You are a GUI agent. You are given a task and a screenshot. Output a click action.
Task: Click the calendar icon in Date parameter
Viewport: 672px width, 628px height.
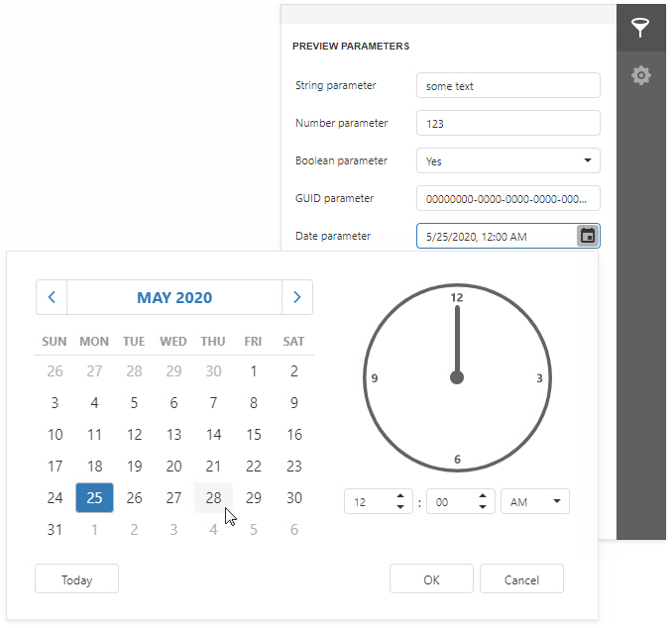click(x=588, y=236)
